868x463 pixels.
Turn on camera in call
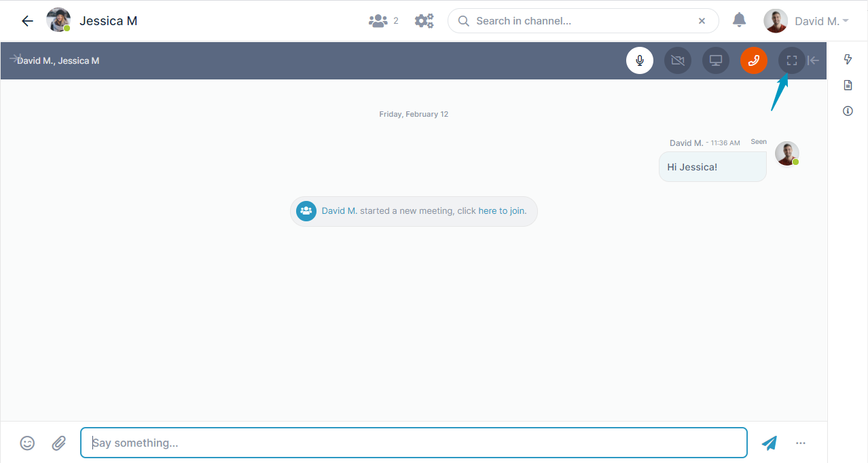(x=678, y=60)
